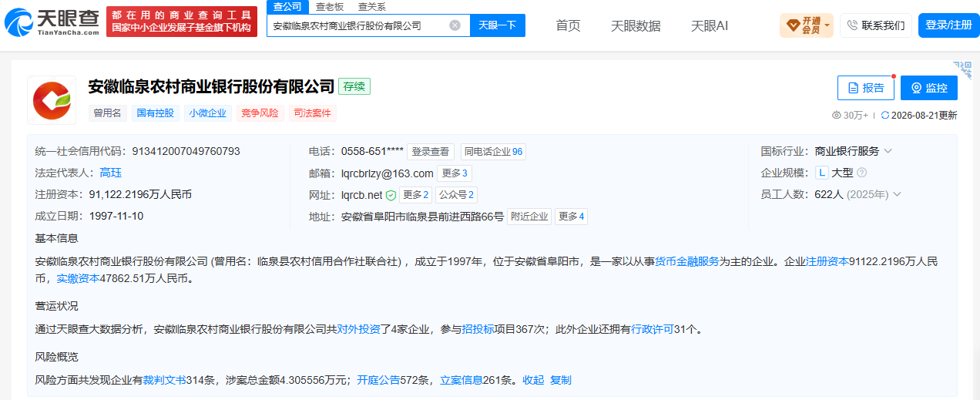Open 公众号 2 list
Screen dimensions: 980x400
tap(457, 195)
